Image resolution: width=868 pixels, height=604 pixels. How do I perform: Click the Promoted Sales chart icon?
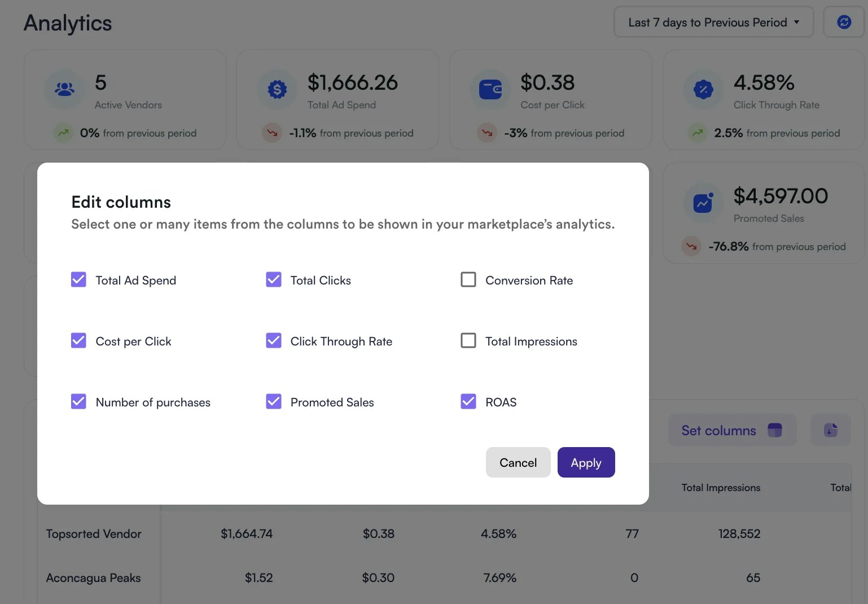703,202
